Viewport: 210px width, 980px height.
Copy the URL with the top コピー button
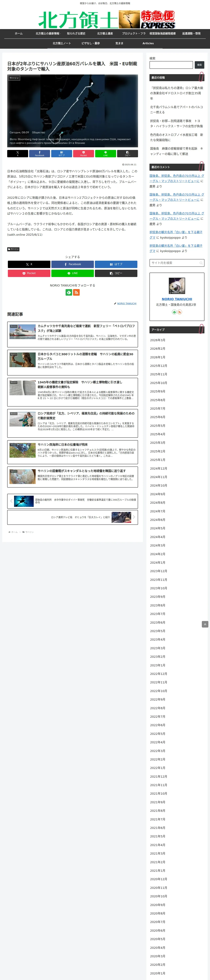pos(127,154)
